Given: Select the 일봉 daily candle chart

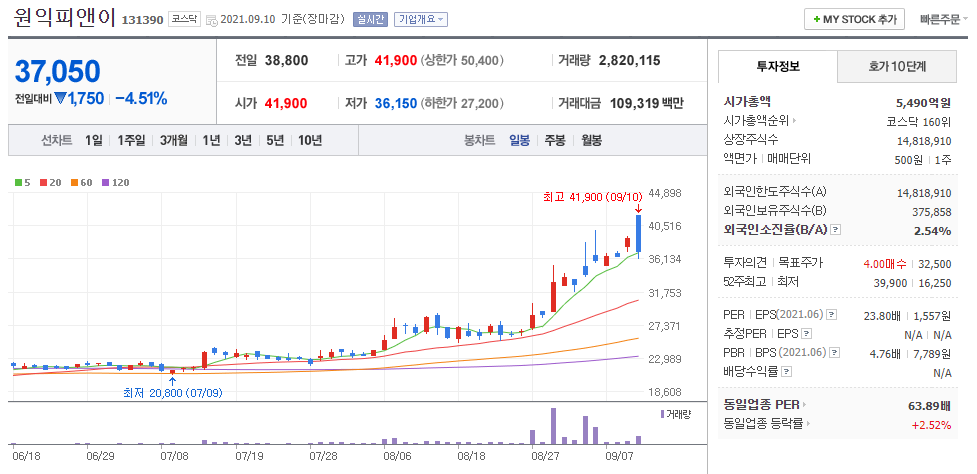Looking at the screenshot, I should point(519,140).
